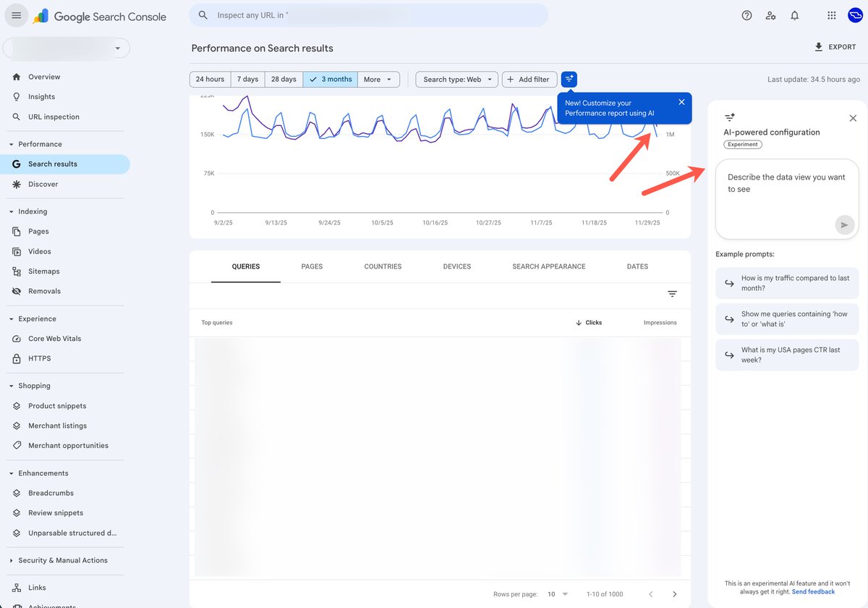Click the Send feedback link
This screenshot has width=868, height=608.
pyautogui.click(x=813, y=591)
